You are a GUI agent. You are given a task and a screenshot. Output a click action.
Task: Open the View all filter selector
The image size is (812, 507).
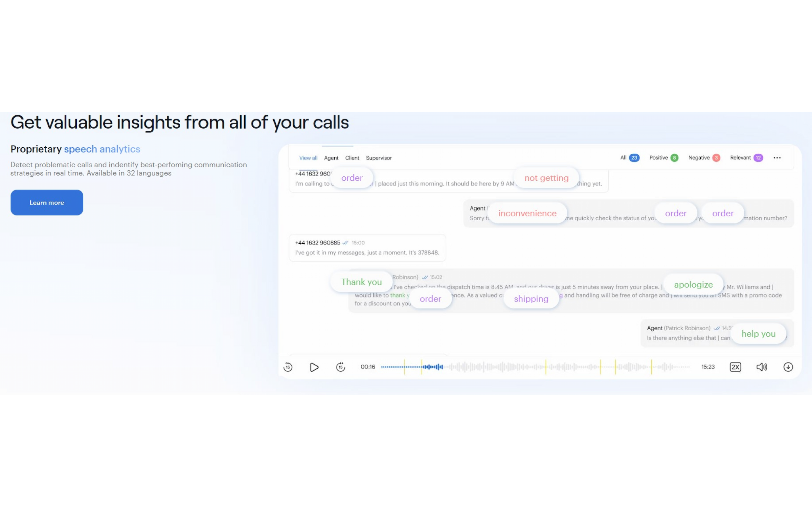[308, 158]
